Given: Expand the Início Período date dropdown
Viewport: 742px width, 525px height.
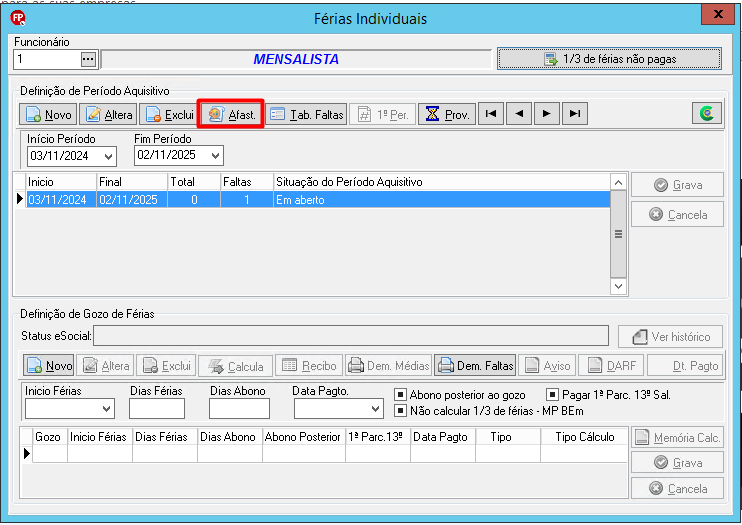Looking at the screenshot, I should pyautogui.click(x=108, y=156).
